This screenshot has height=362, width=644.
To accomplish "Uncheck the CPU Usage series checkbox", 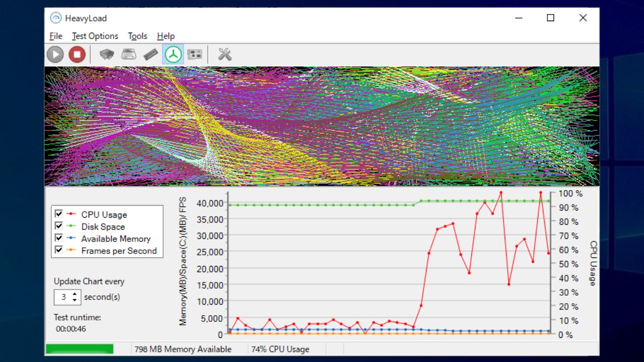I will click(x=58, y=214).
